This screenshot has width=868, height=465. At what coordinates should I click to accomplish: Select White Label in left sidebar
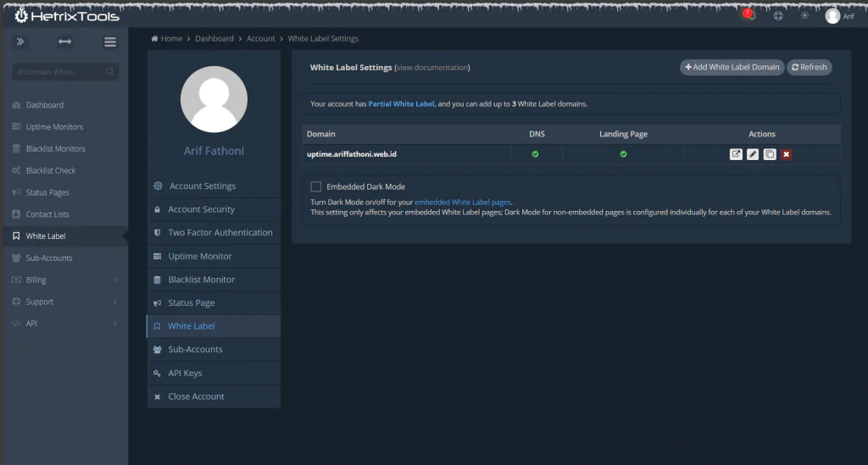[x=46, y=236]
